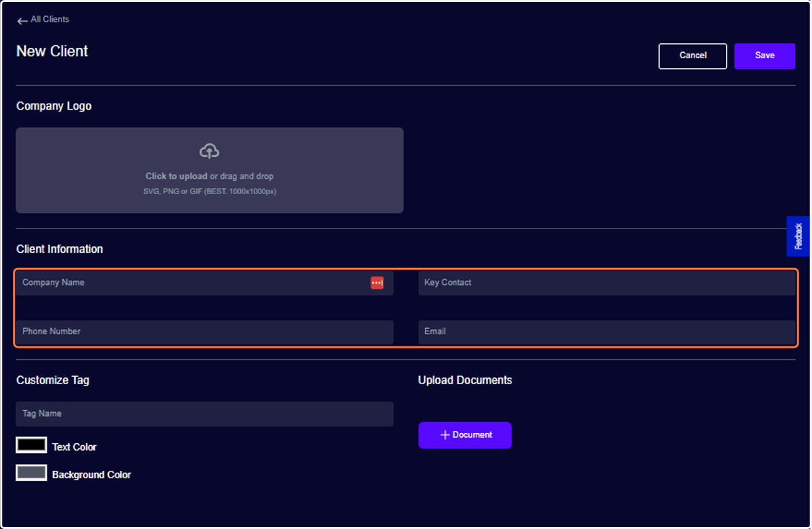
Task: Focus the Key Contact field
Action: tap(607, 283)
